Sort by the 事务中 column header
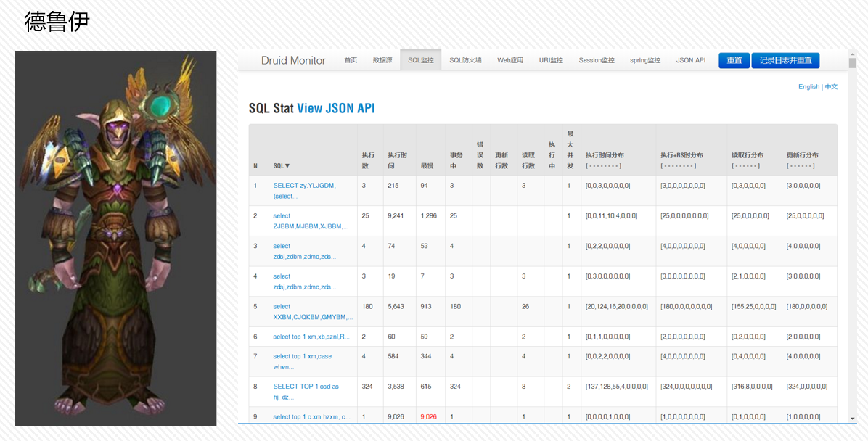The width and height of the screenshot is (868, 441). (x=456, y=160)
